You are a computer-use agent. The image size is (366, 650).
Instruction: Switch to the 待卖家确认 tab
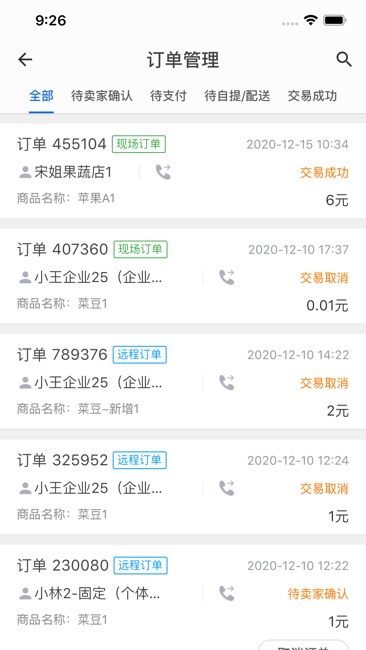[102, 96]
